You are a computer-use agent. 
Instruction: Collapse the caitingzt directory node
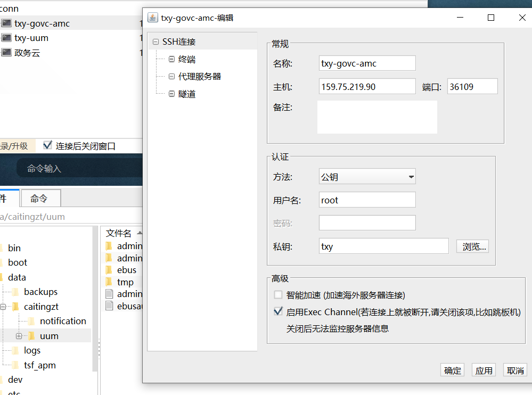pyautogui.click(x=3, y=306)
